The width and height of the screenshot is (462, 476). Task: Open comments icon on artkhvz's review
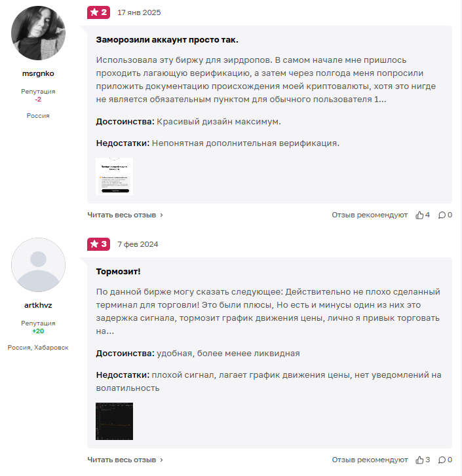(x=442, y=460)
